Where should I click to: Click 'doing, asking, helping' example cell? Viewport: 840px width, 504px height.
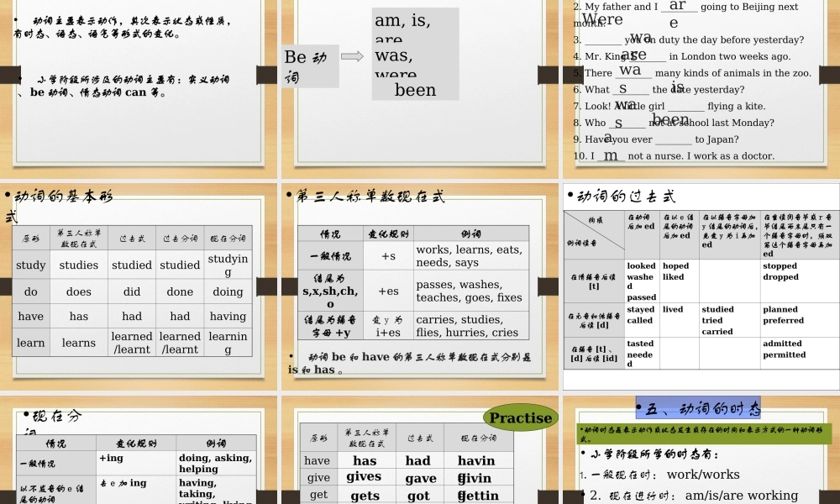217,464
